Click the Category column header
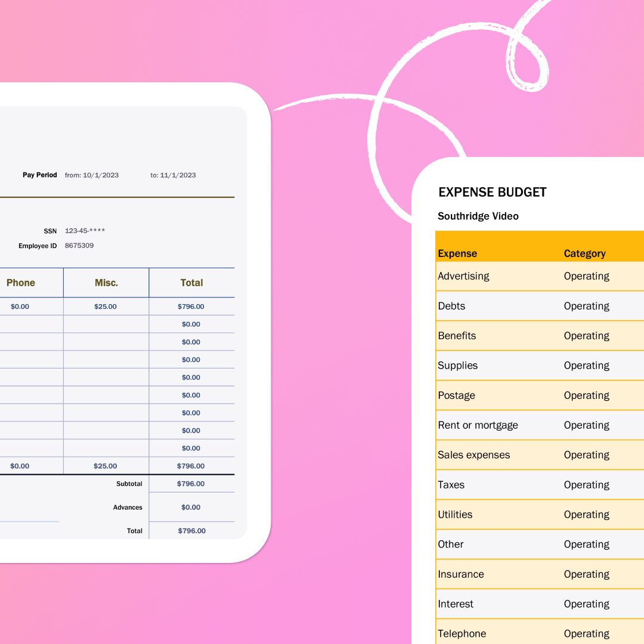Image resolution: width=644 pixels, height=644 pixels. pos(584,253)
